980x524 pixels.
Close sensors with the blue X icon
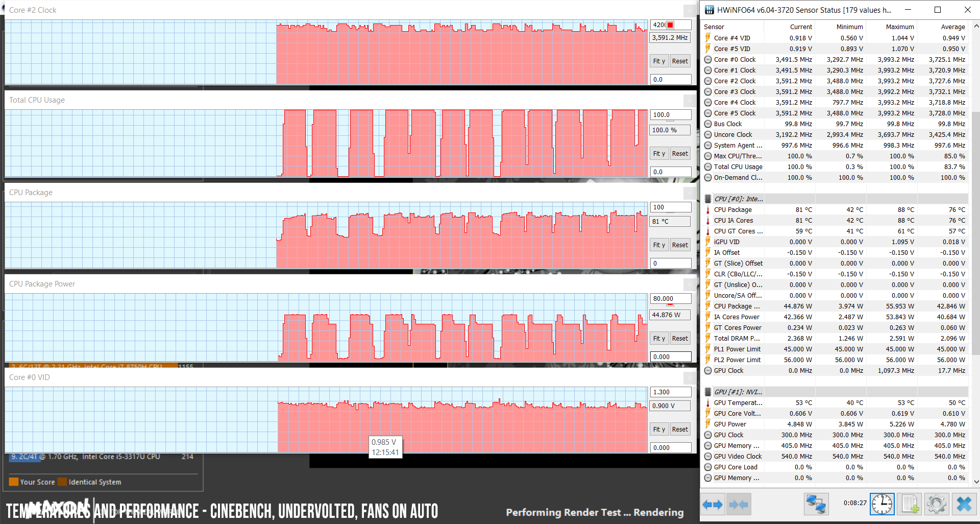click(x=964, y=505)
